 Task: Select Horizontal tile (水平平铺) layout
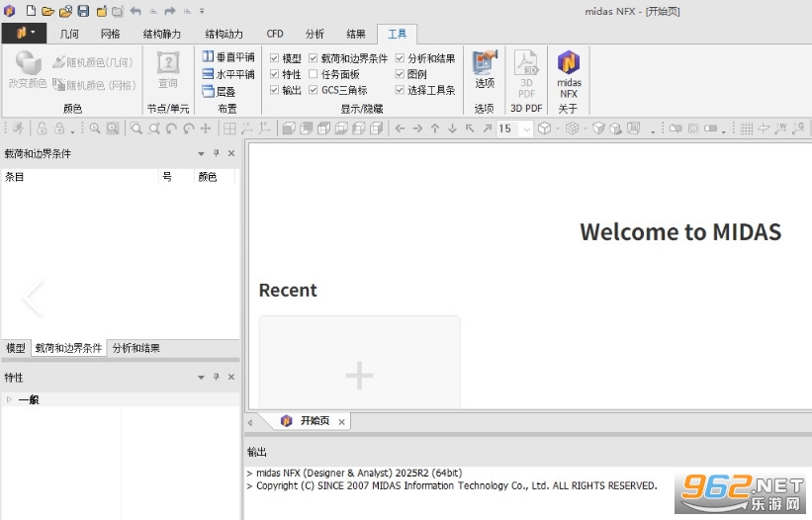coord(228,74)
